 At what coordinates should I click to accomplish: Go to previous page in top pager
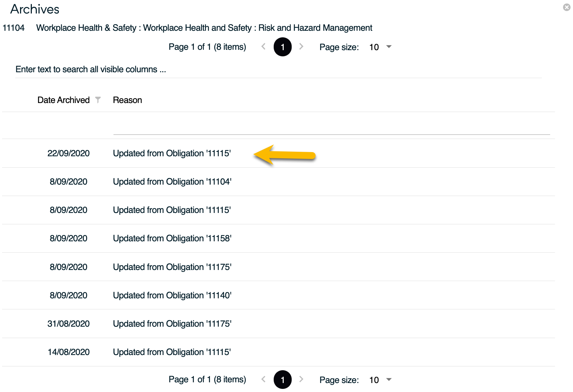pyautogui.click(x=264, y=47)
